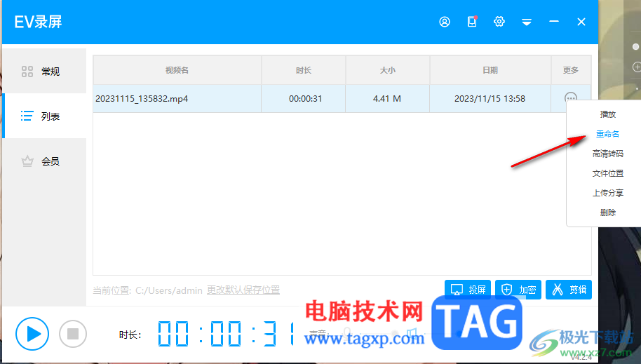The width and height of the screenshot is (641, 364).
Task: Select the 4.41 M size cell
Action: (x=387, y=99)
